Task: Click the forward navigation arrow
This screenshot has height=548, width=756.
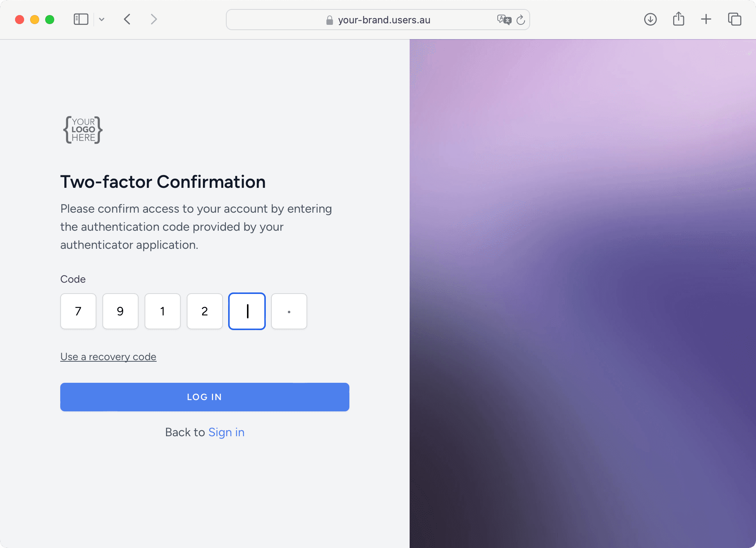Action: tap(153, 19)
